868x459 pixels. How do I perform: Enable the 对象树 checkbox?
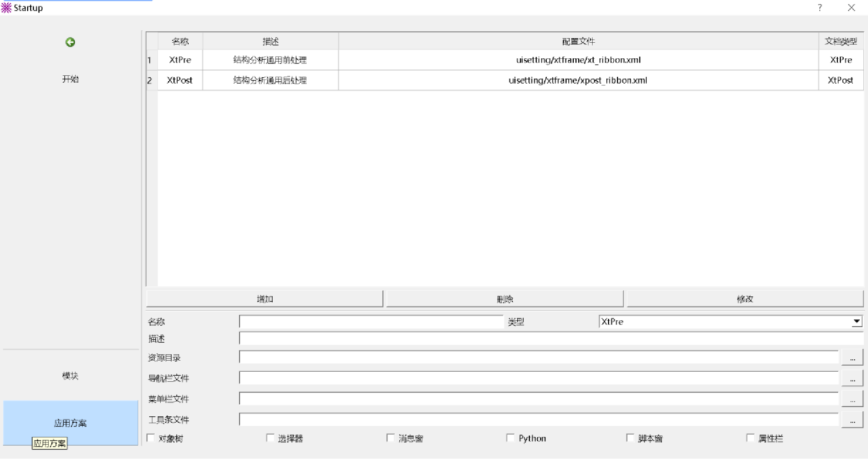(151, 438)
